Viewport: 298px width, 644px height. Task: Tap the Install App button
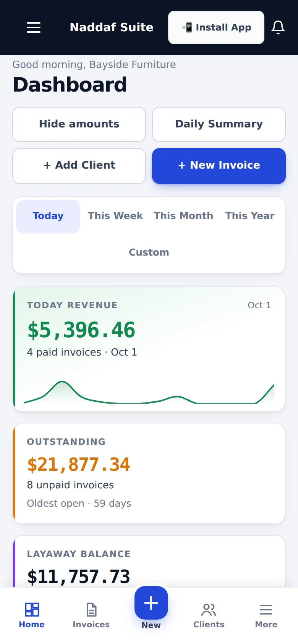[216, 27]
